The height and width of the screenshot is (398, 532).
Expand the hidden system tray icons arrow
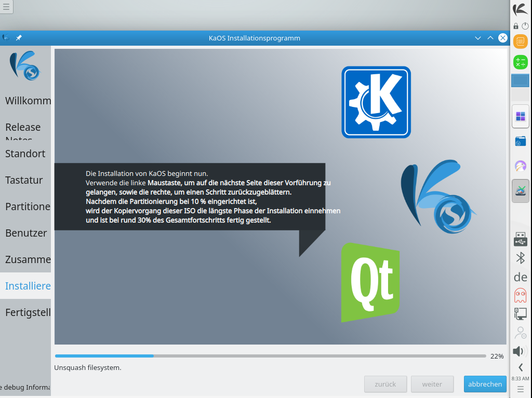tap(520, 367)
